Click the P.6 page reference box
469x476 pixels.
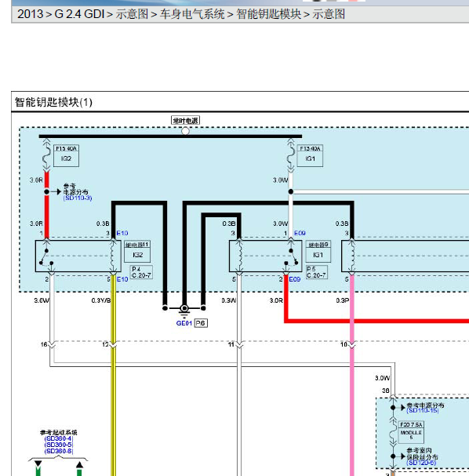point(201,323)
